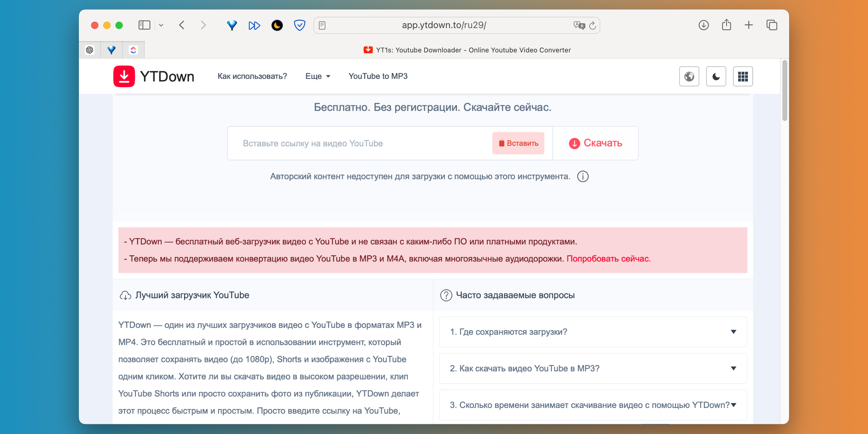Expand the Еще dropdown menu
The width and height of the screenshot is (868, 434).
(318, 76)
